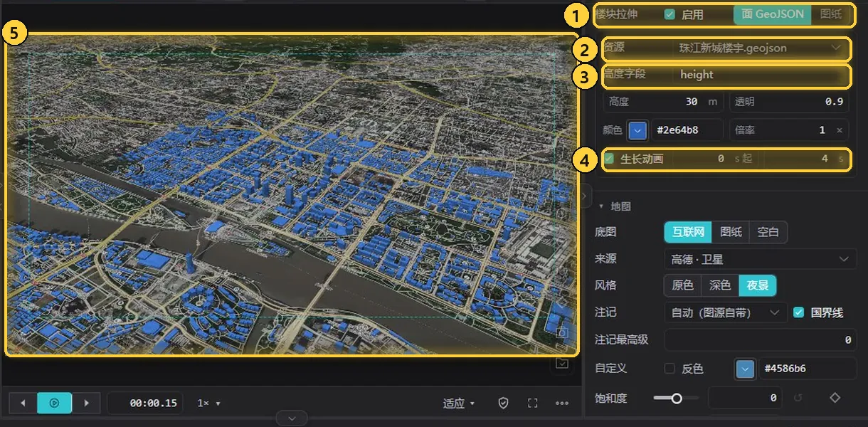This screenshot has height=427, width=868.
Task: Check the 反色 checkbox
Action: [x=669, y=369]
